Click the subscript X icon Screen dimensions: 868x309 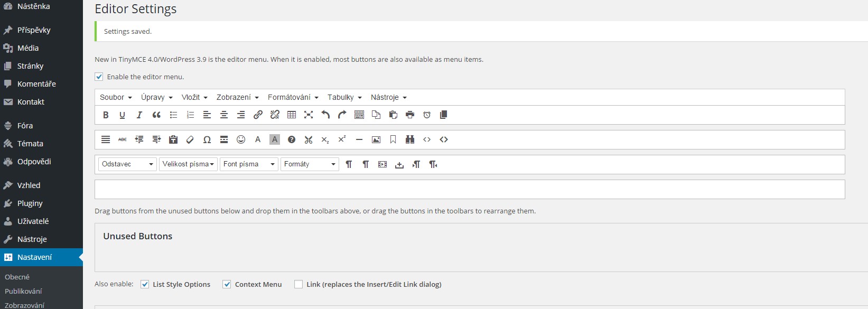(x=325, y=140)
